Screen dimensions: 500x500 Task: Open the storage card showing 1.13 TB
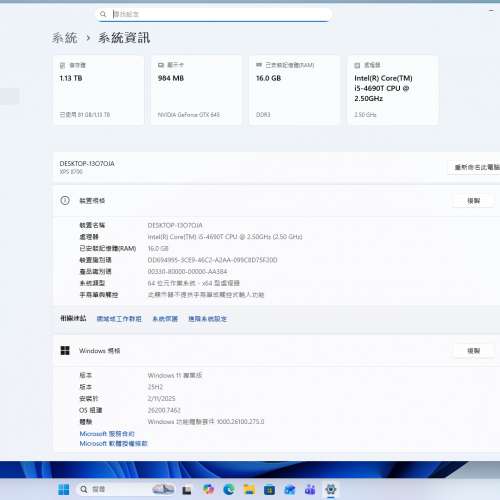point(99,90)
